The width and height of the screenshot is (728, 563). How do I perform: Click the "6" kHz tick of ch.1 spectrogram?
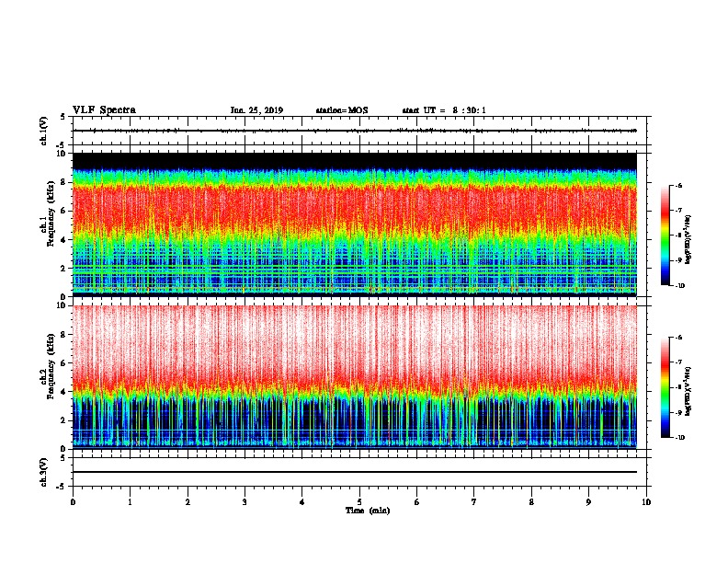[x=63, y=211]
